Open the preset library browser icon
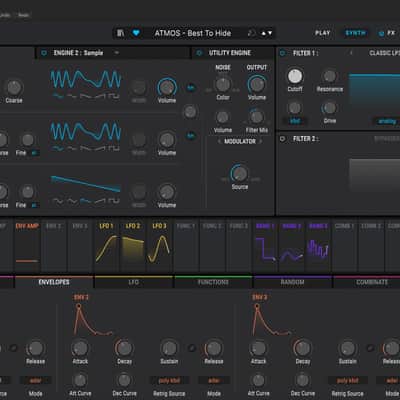This screenshot has width=400, height=400. [x=120, y=33]
